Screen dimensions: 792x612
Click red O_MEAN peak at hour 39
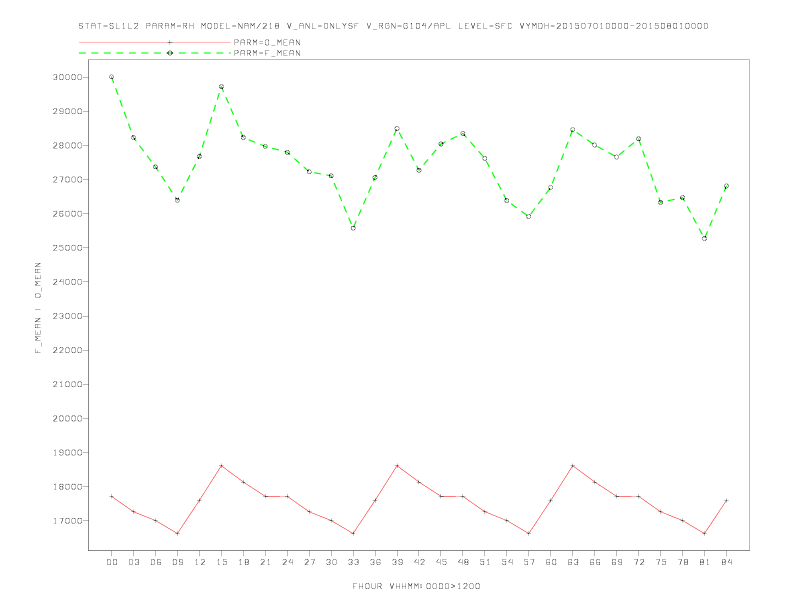(397, 466)
